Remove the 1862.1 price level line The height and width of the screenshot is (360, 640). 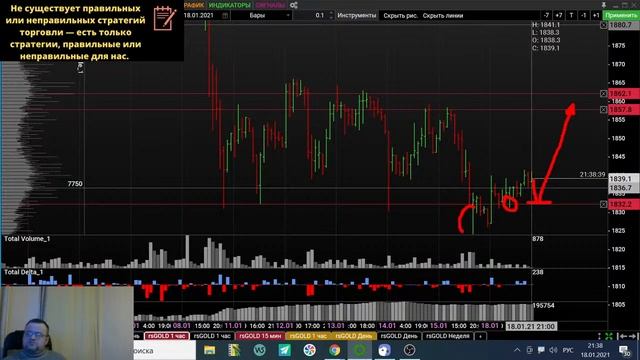point(604,94)
